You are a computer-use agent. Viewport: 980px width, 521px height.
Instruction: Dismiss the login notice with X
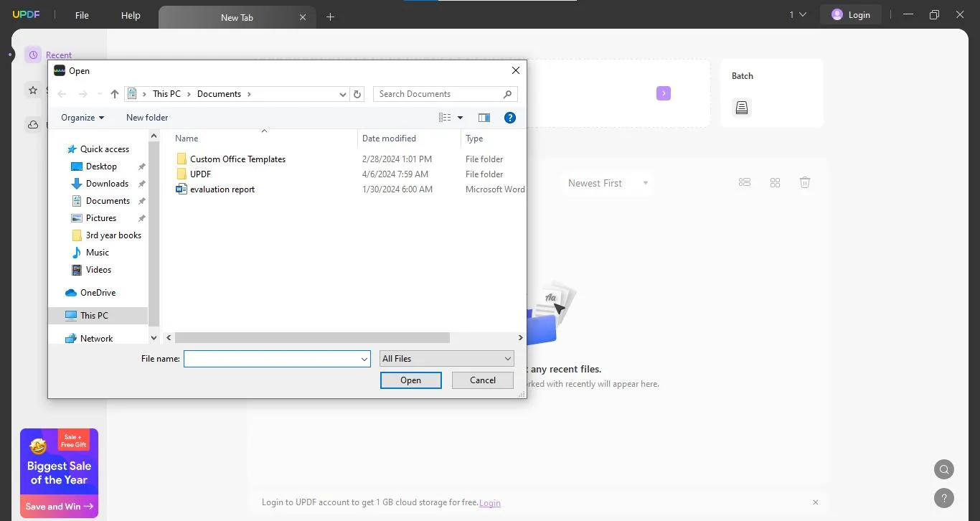point(815,502)
